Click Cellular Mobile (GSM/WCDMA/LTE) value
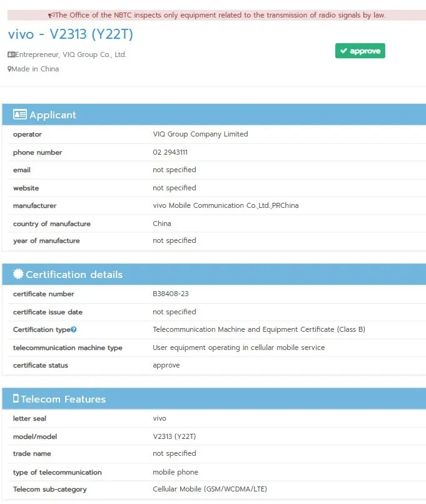This screenshot has width=426, height=504. click(210, 489)
